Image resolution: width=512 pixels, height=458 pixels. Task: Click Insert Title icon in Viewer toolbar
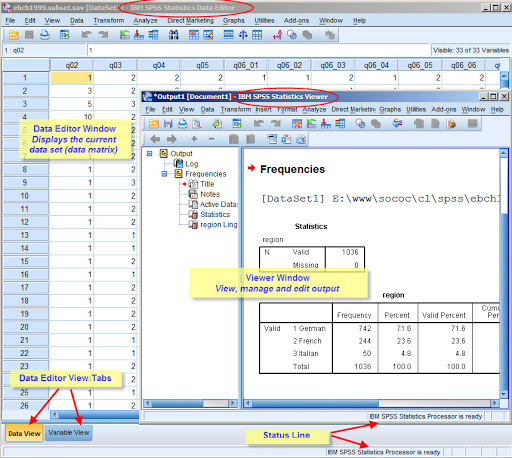(286, 139)
